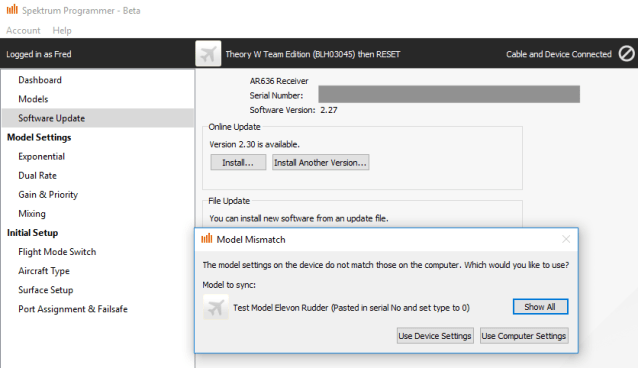The width and height of the screenshot is (638, 368).
Task: Click the Model Settings section heading
Action: pyautogui.click(x=39, y=138)
